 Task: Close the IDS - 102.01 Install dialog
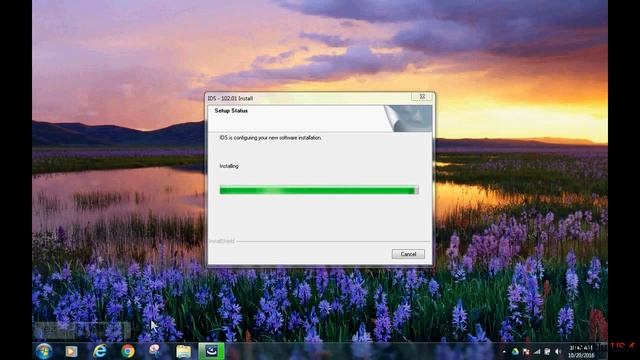(422, 97)
